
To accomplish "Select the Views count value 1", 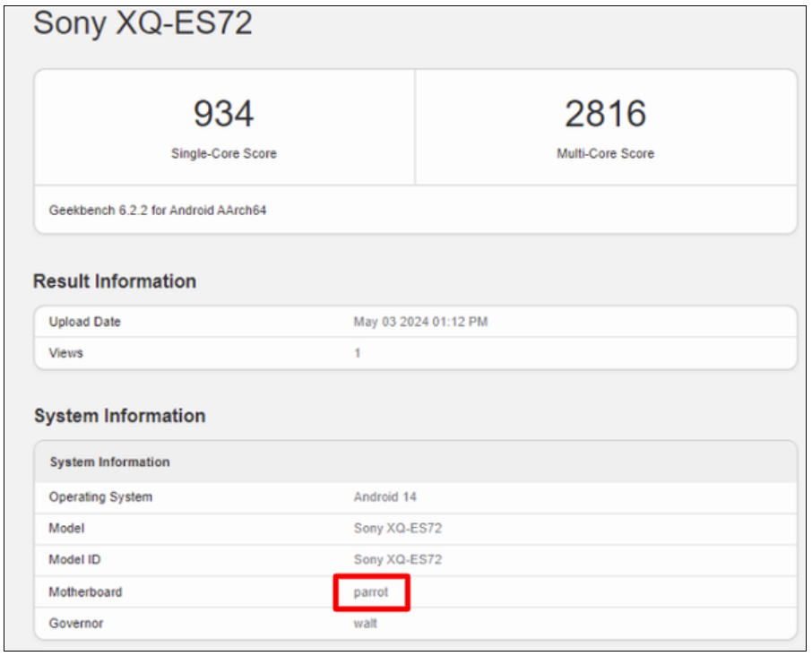I will pyautogui.click(x=358, y=352).
